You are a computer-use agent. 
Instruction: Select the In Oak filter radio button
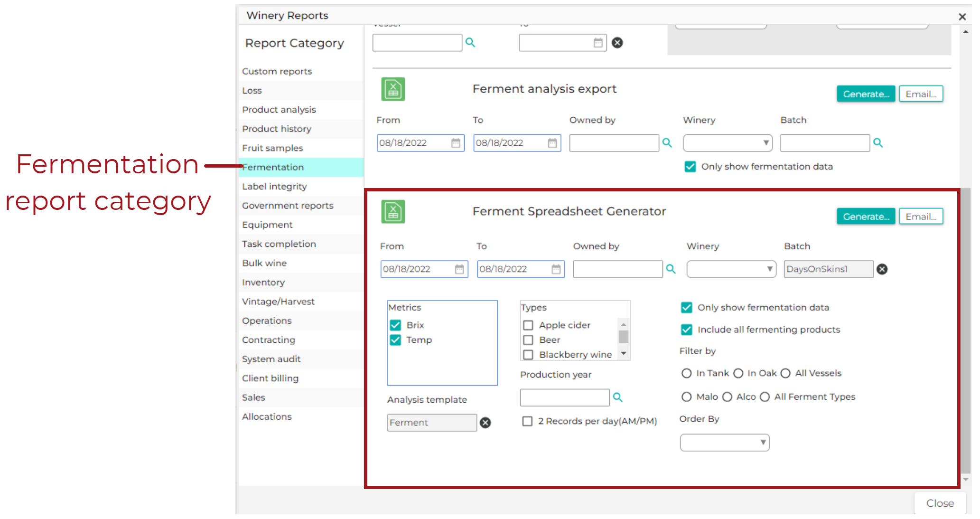738,373
